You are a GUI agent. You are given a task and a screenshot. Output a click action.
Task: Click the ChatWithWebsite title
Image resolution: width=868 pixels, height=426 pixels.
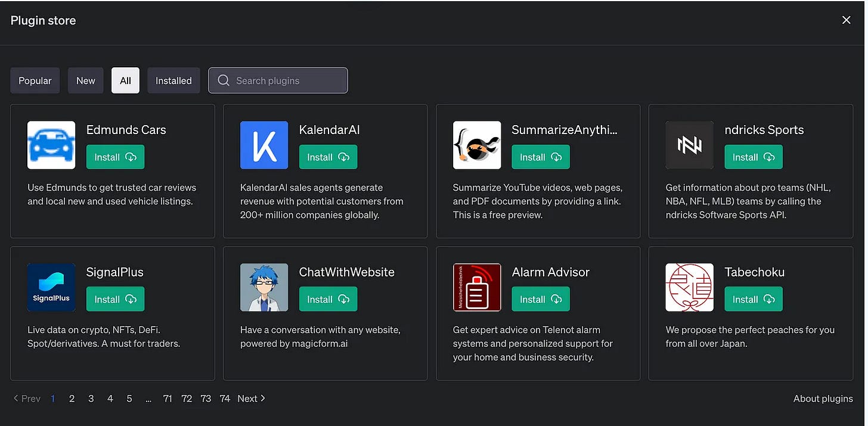coord(347,272)
